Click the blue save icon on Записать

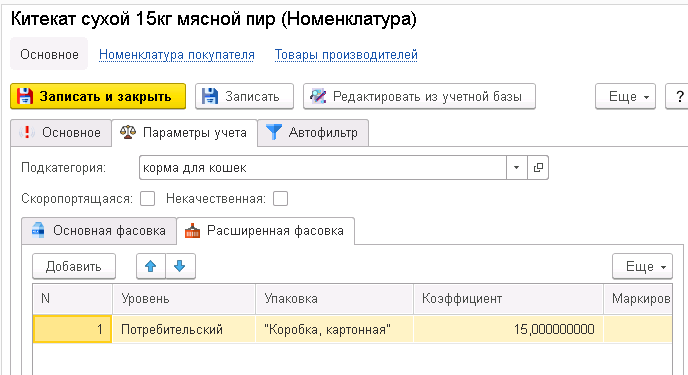[x=210, y=96]
